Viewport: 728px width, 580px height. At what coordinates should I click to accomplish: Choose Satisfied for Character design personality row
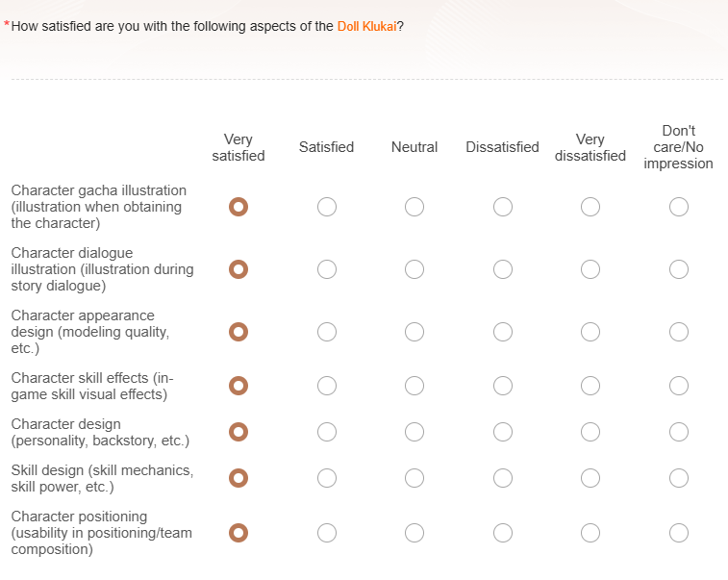pyautogui.click(x=327, y=432)
